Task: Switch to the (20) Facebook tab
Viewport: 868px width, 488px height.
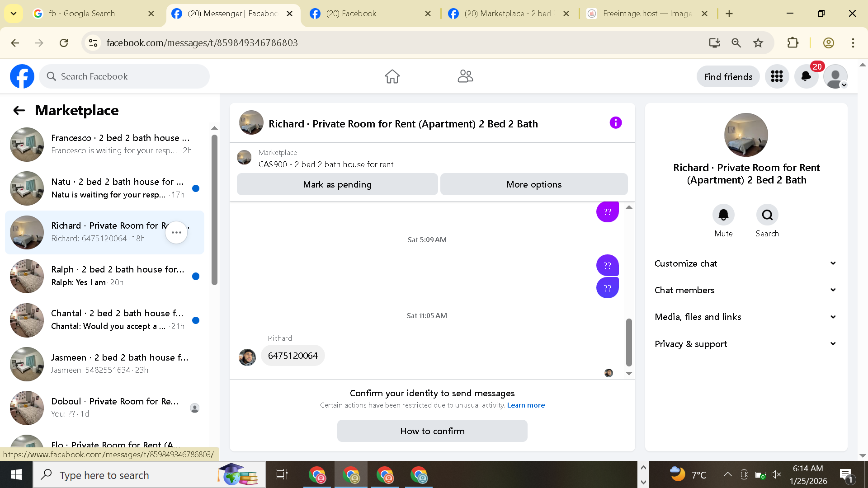Action: coord(370,14)
